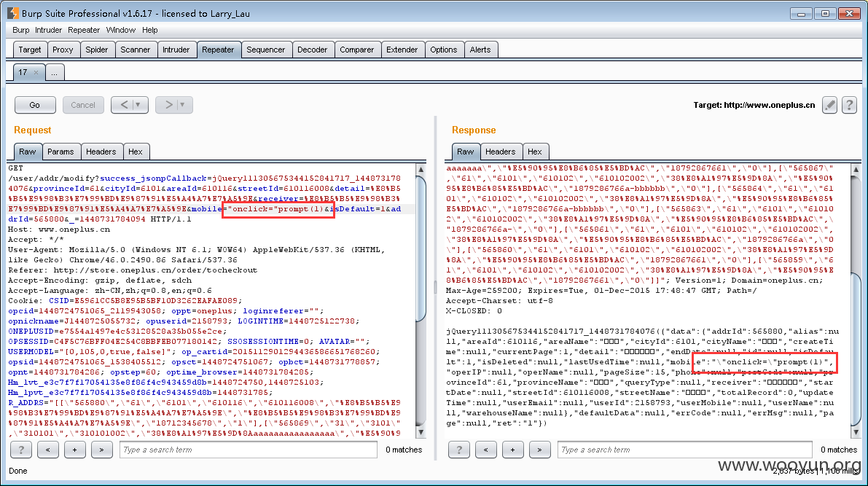
Task: Switch to the Scanner tab
Action: coord(136,50)
